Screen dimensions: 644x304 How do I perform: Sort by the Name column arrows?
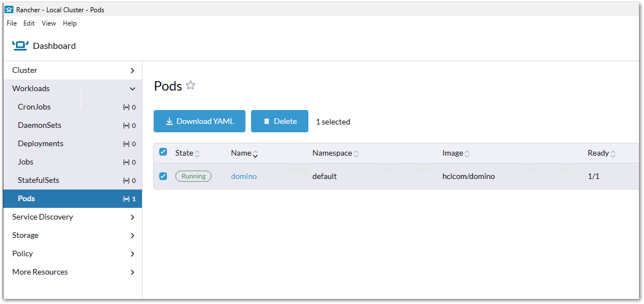pyautogui.click(x=255, y=154)
